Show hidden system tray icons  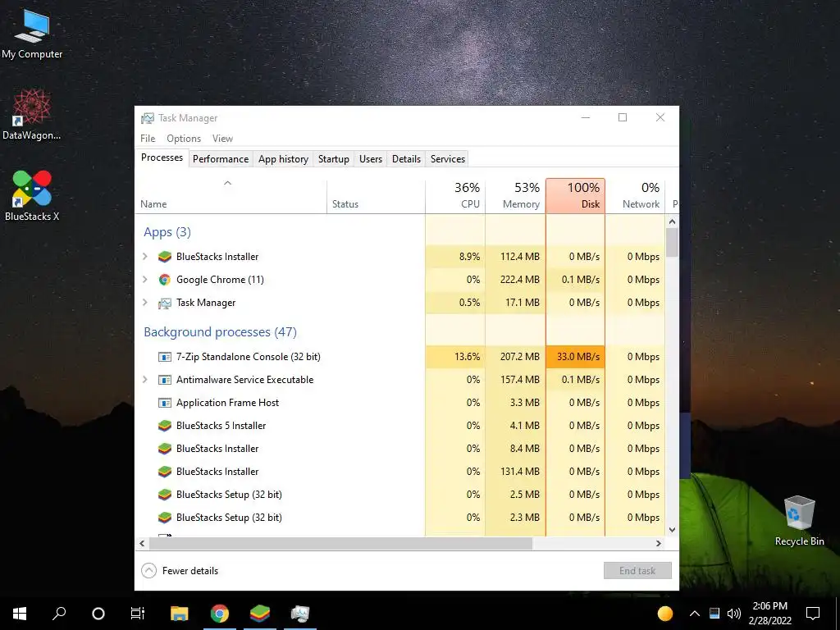[694, 614]
